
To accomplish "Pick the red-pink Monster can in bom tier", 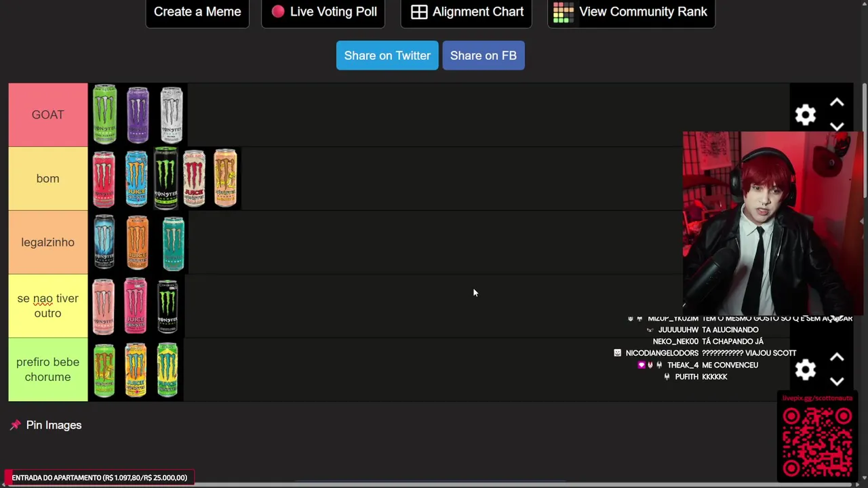I will click(x=104, y=178).
